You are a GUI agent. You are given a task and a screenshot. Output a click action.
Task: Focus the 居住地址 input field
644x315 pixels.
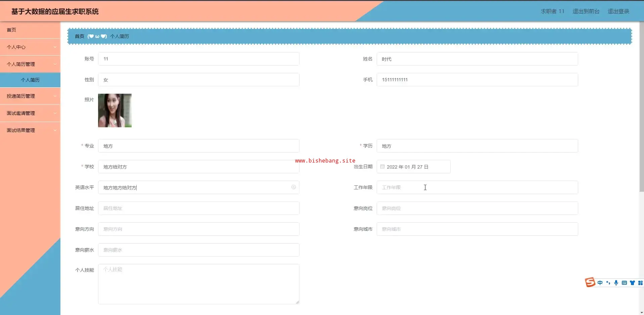coord(198,208)
